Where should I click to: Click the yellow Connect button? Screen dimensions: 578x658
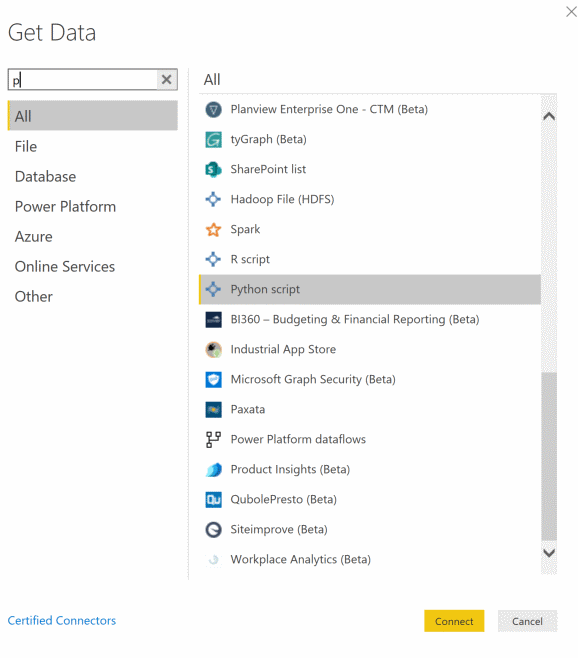point(454,621)
